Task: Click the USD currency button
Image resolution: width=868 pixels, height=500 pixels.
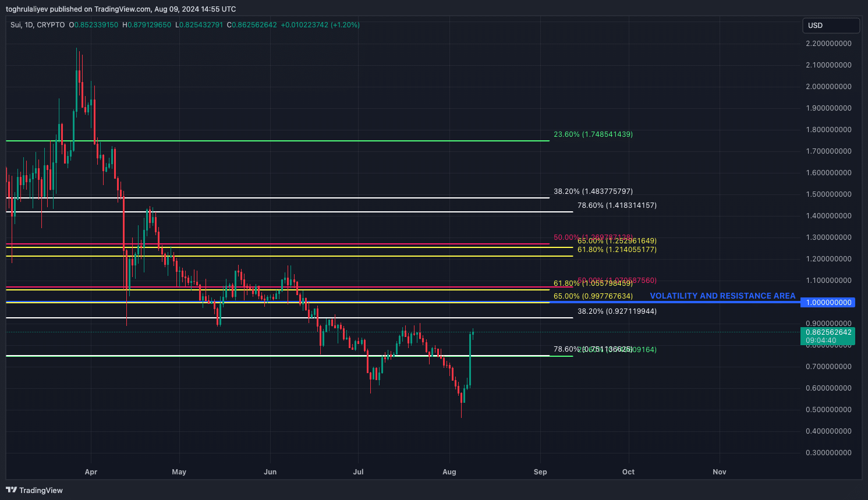Action: click(x=831, y=26)
